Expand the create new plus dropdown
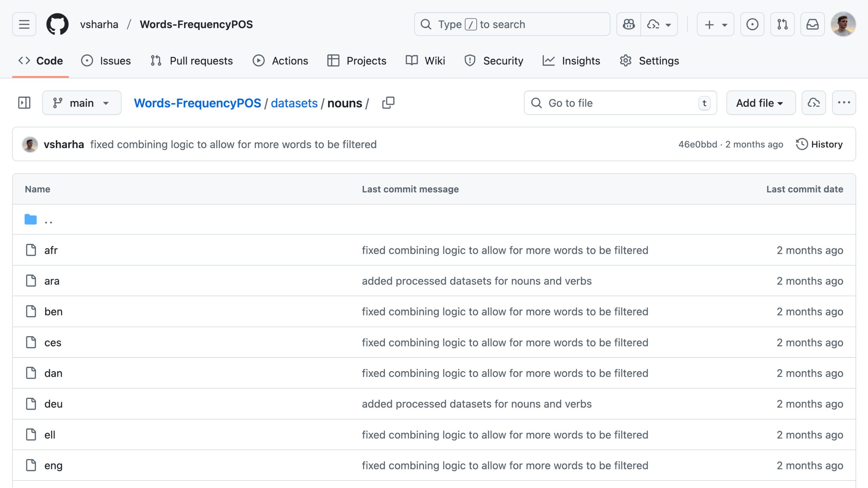Image resolution: width=868 pixels, height=488 pixels. coord(715,24)
